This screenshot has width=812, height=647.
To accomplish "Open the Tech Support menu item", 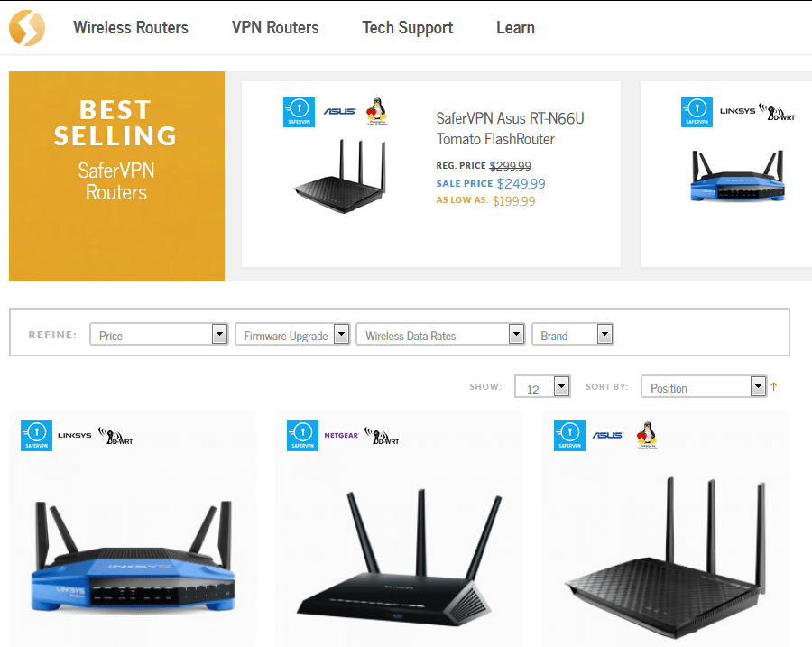I will point(408,27).
